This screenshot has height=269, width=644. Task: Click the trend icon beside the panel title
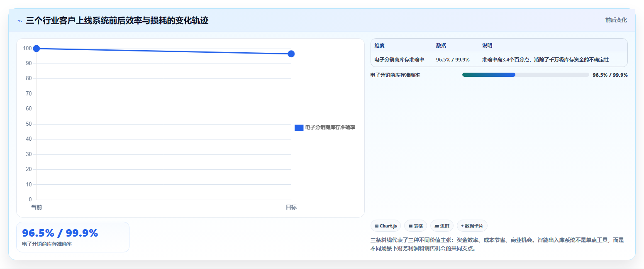click(x=20, y=21)
